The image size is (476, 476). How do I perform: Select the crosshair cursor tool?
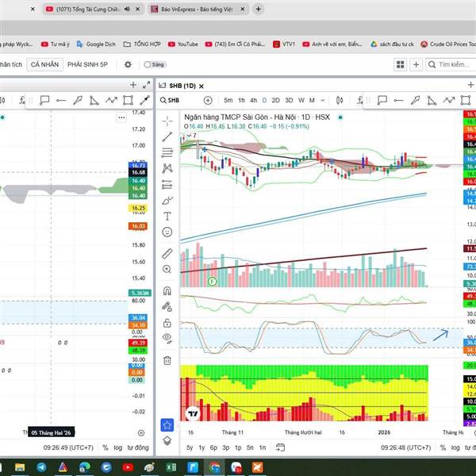(167, 121)
